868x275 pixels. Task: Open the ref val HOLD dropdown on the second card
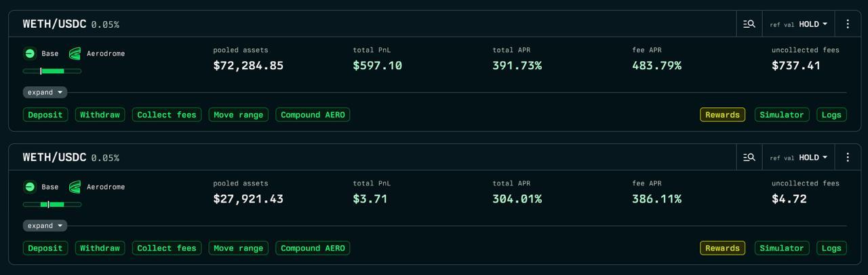pos(799,158)
